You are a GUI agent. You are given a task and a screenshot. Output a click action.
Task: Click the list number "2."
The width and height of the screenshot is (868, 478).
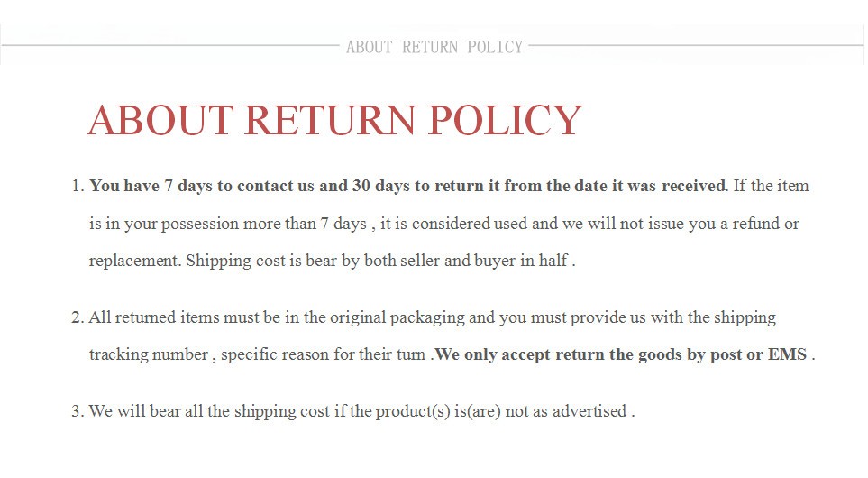[77, 317]
